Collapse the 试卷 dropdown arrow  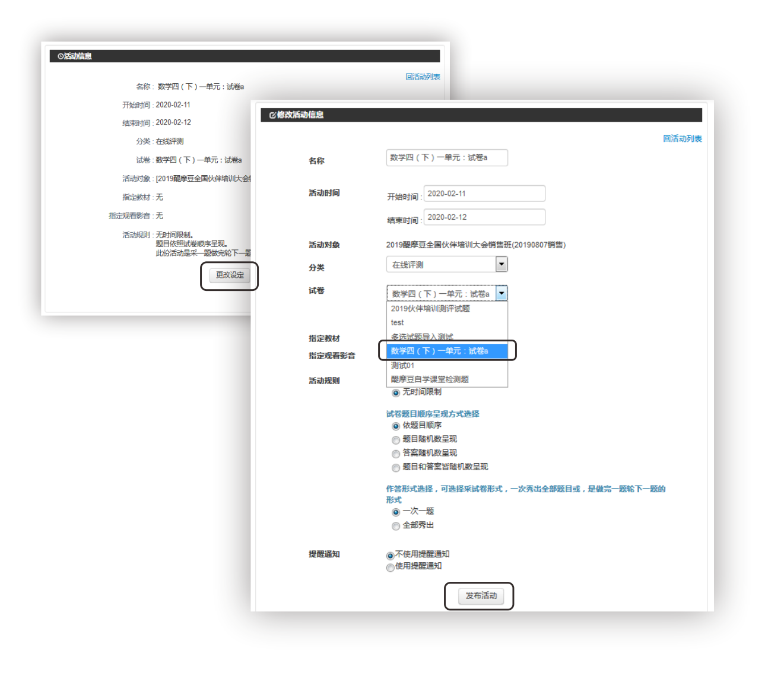click(501, 293)
